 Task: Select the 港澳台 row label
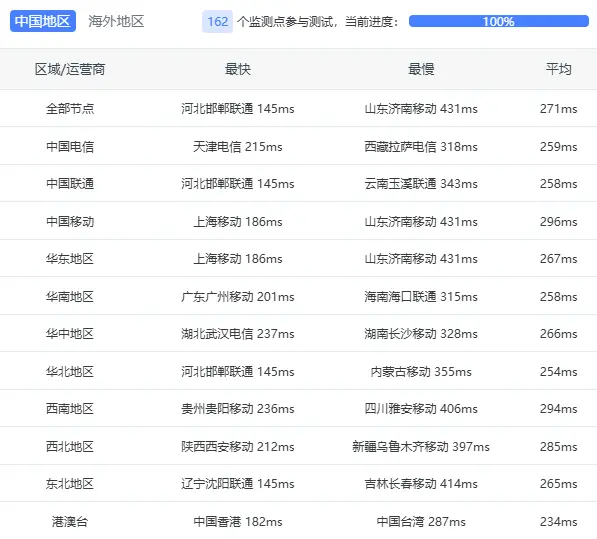70,521
